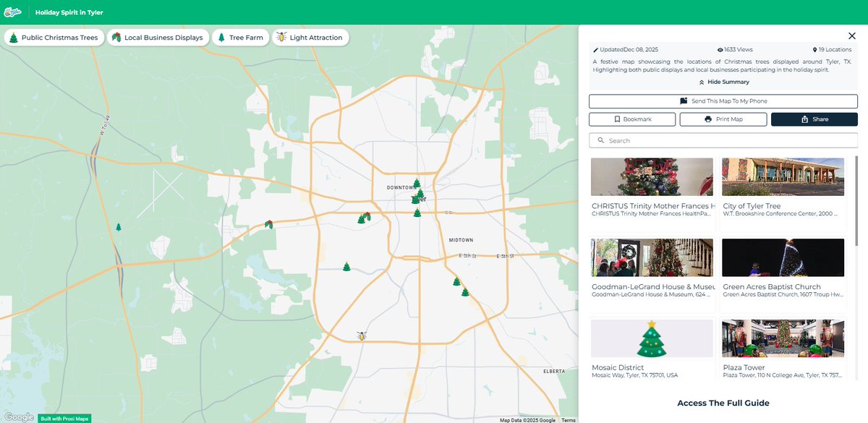Click the isolated tree marker southwest of downtown
The image size is (868, 423).
pyautogui.click(x=346, y=267)
